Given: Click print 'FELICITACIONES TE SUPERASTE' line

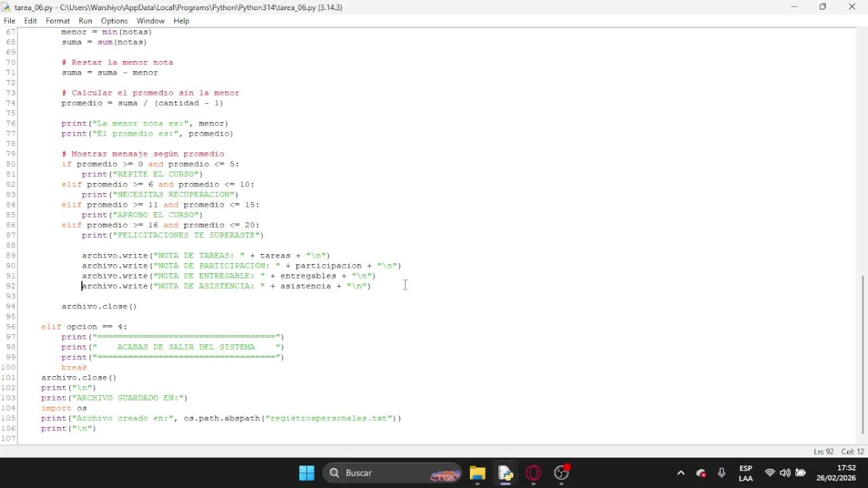Looking at the screenshot, I should [173, 235].
